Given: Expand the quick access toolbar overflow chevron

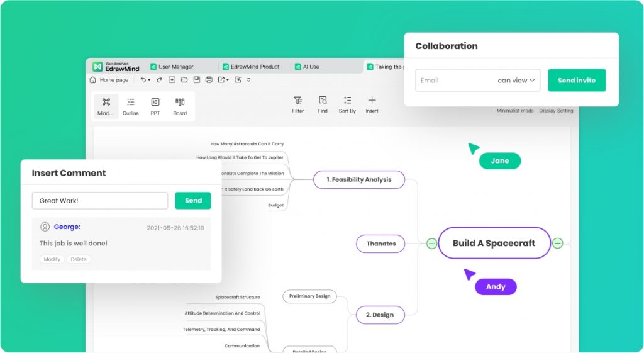Looking at the screenshot, I should tap(248, 80).
